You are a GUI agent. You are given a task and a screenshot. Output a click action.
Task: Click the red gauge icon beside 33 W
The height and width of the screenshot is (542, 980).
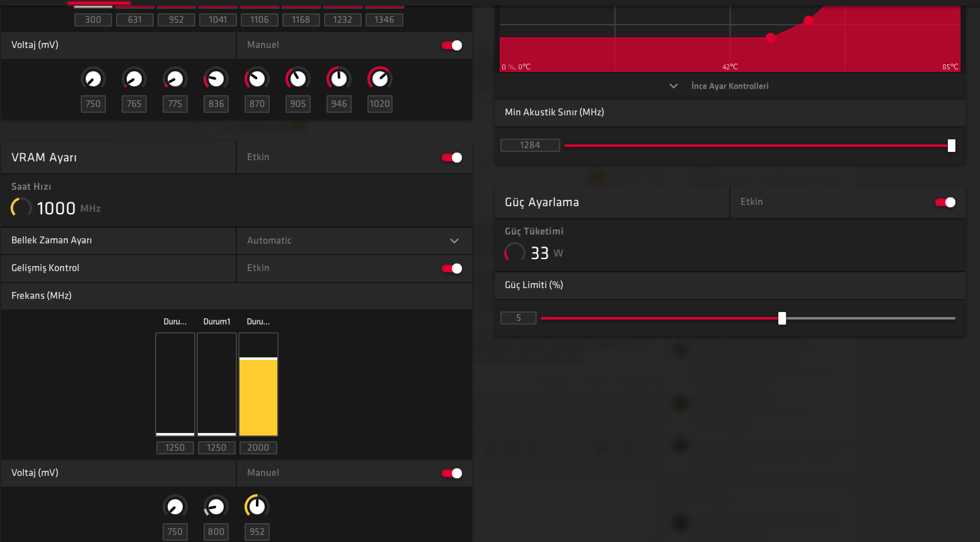[x=515, y=253]
